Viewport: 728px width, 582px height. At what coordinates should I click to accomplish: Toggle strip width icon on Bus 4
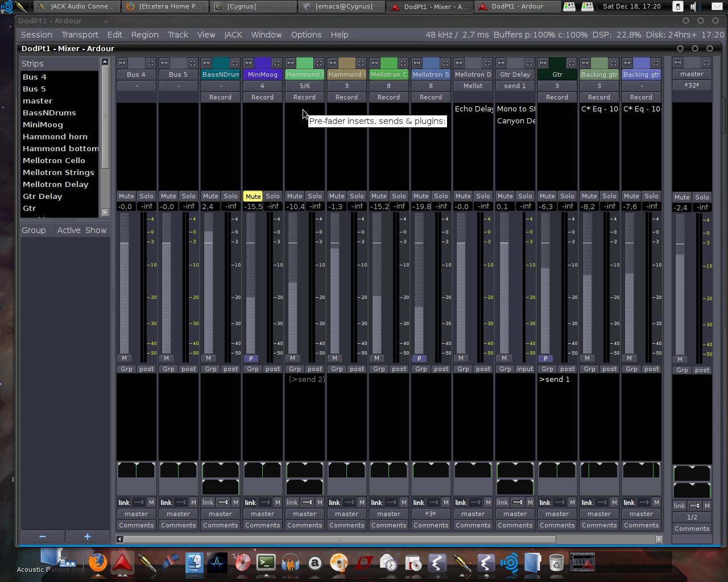click(x=122, y=63)
